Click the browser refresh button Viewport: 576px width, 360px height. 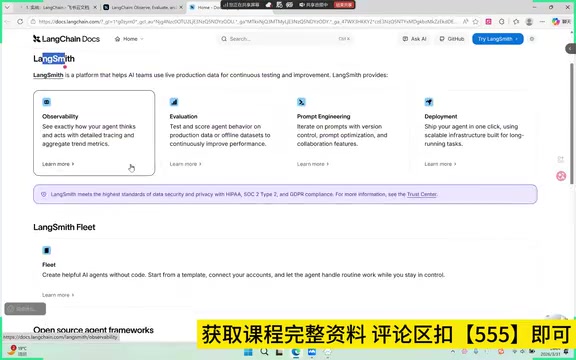point(20,22)
